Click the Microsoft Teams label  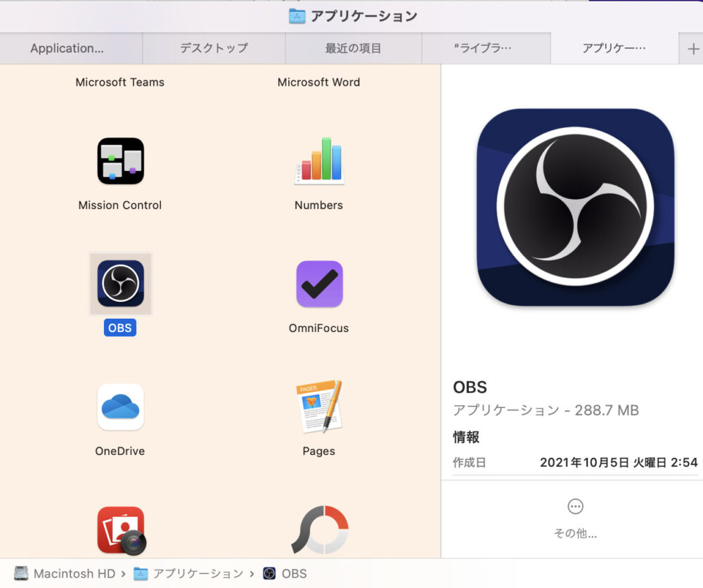coord(120,82)
